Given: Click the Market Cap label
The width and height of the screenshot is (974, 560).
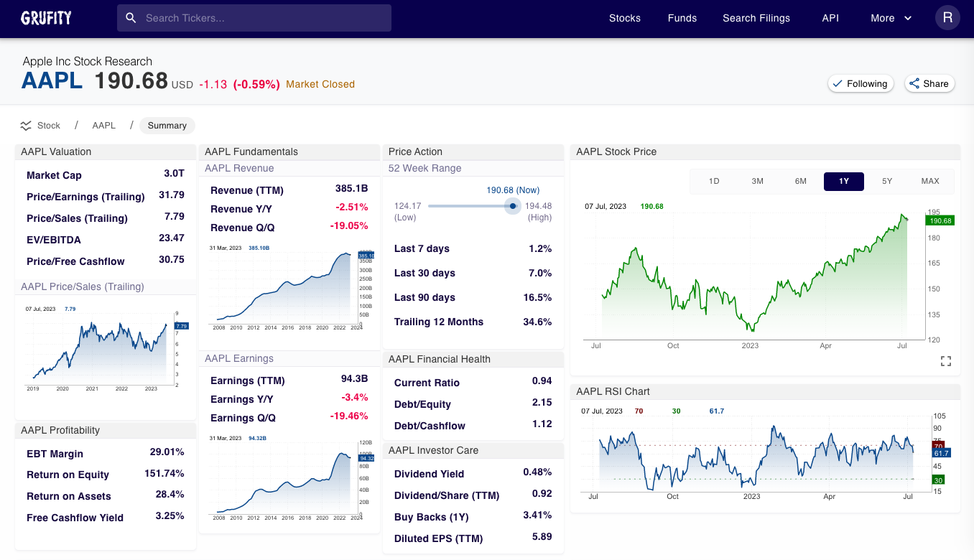Looking at the screenshot, I should (x=54, y=175).
